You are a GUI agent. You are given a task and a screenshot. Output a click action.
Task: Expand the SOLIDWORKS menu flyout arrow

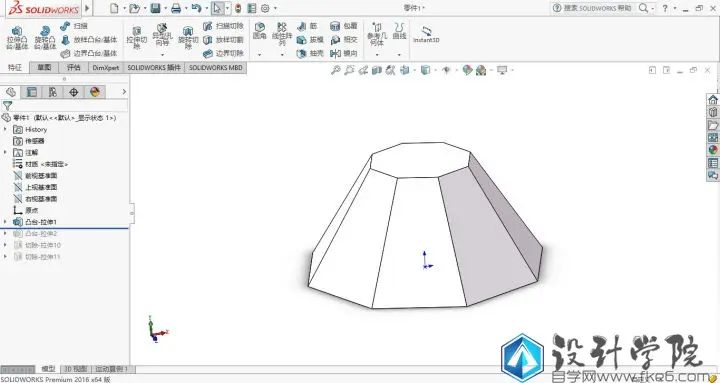87,8
